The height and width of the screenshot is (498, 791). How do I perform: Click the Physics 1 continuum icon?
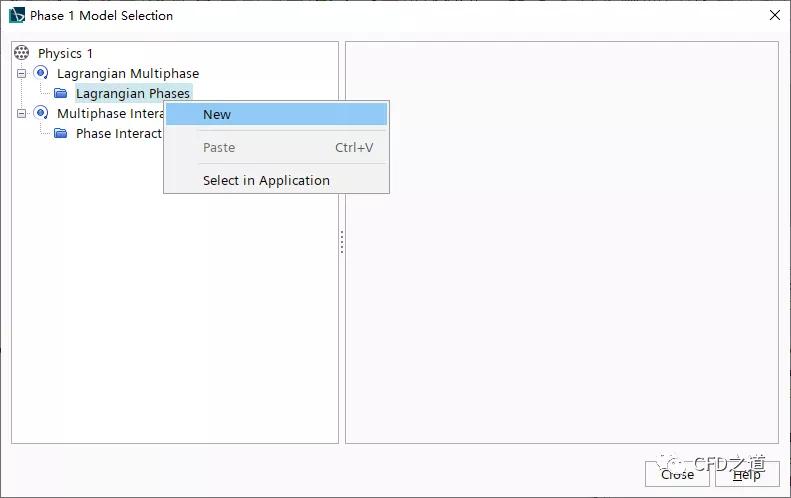pyautogui.click(x=22, y=53)
